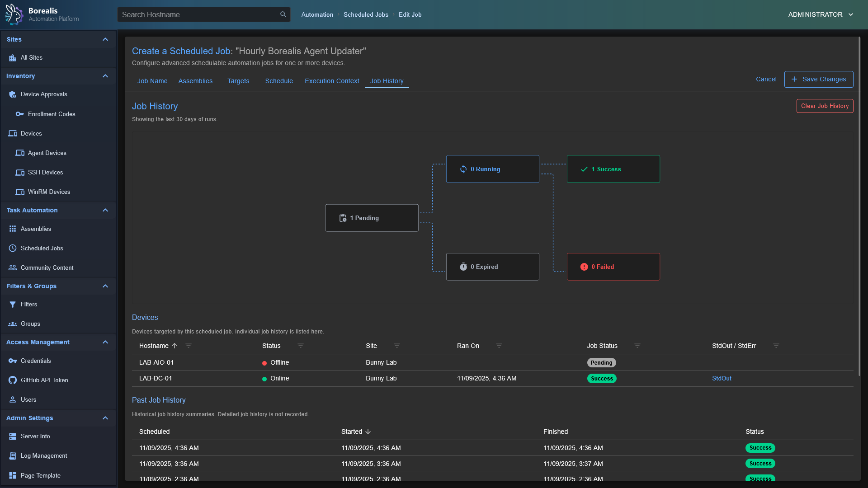Screen dimensions: 868x488
Task: Click the Community Content people icon
Action: click(x=13, y=267)
